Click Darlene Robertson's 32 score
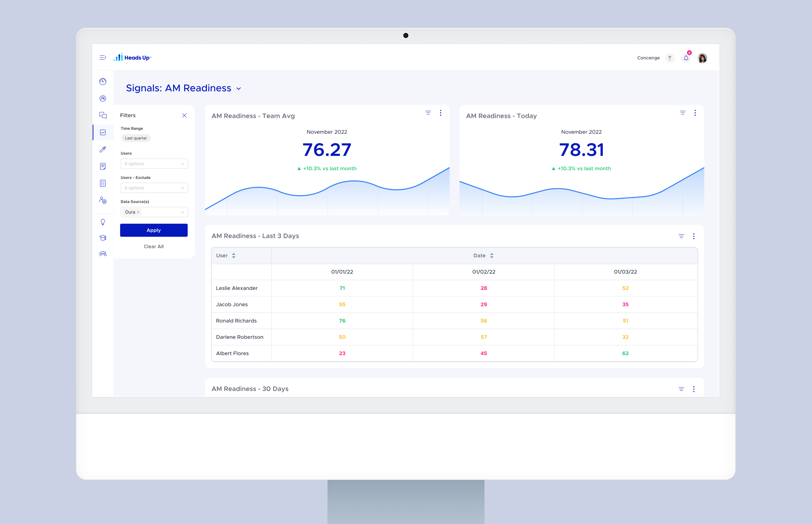The image size is (812, 524). click(625, 337)
